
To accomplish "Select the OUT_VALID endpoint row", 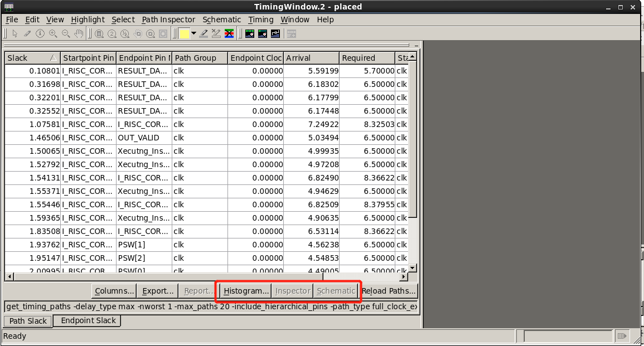I will coord(206,138).
